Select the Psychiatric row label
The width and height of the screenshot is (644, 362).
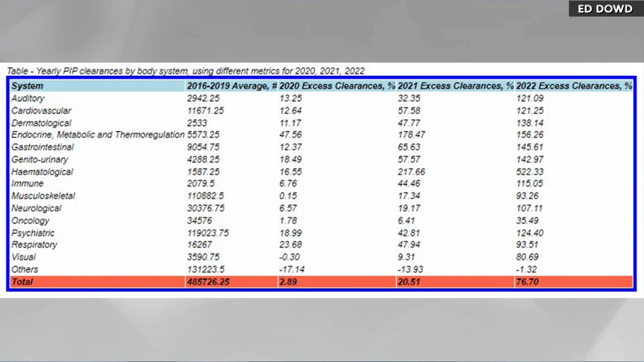coord(33,233)
